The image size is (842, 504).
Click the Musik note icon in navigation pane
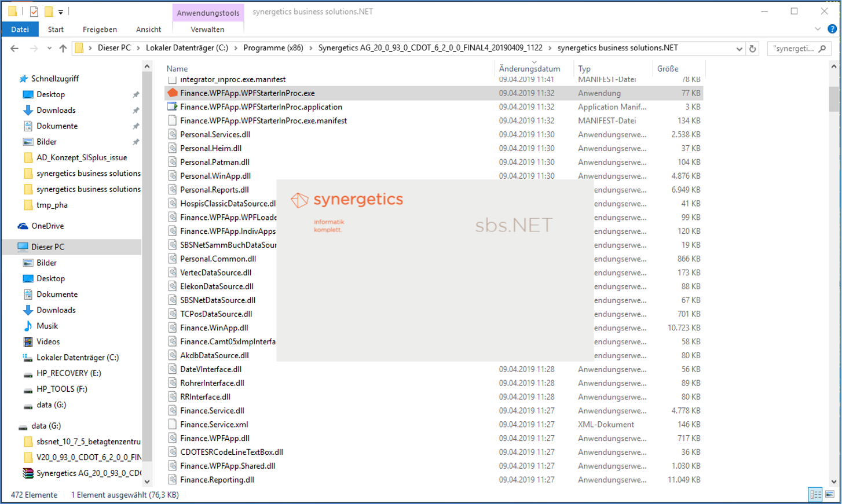(28, 326)
